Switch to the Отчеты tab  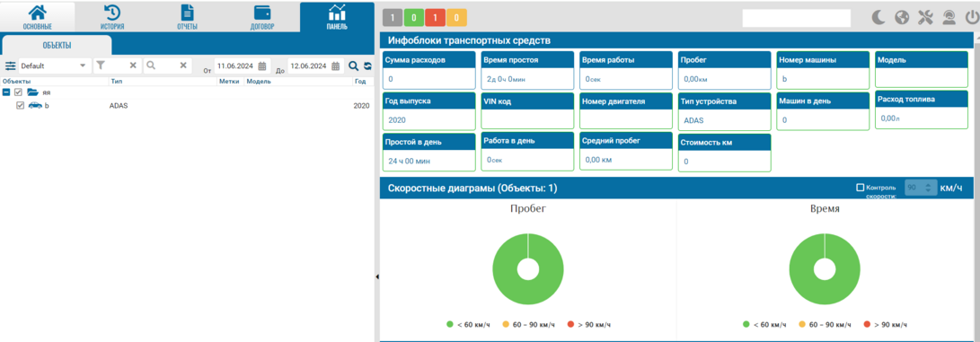click(187, 16)
